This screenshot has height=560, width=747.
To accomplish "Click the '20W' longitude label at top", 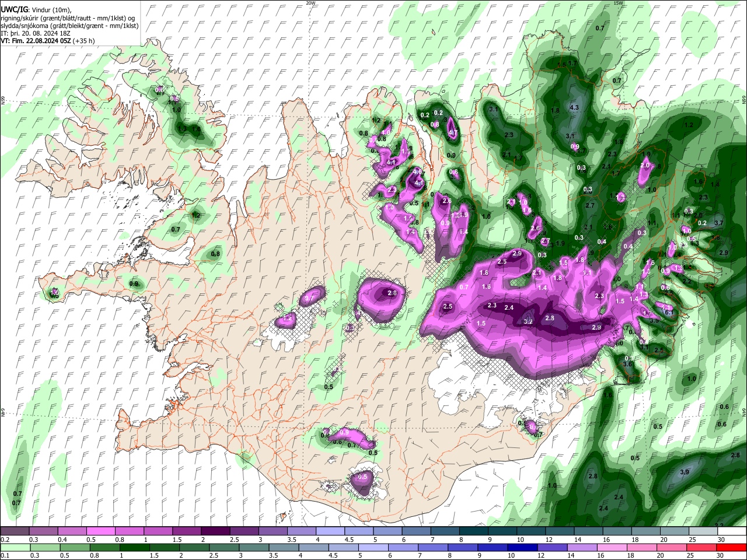I will (x=310, y=2).
